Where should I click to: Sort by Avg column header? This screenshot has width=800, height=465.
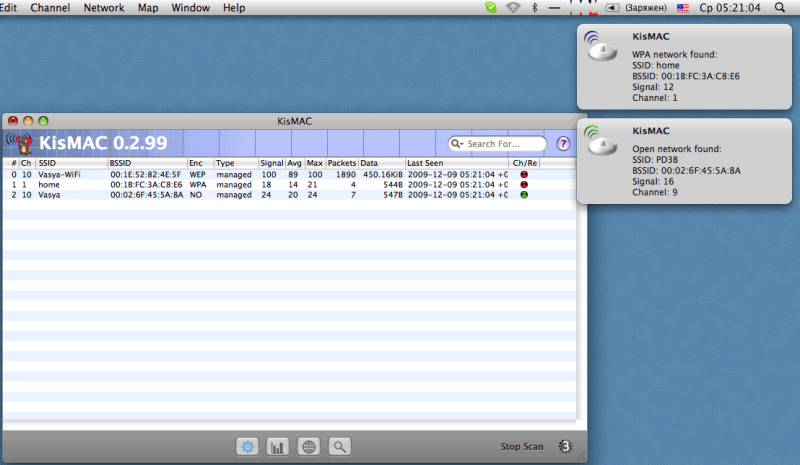click(x=294, y=163)
